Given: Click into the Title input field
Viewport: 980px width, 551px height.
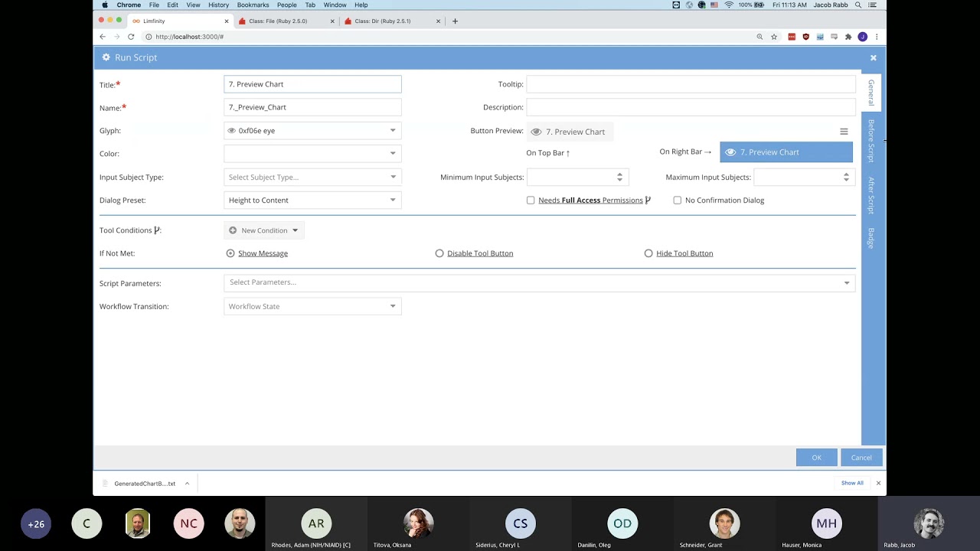Looking at the screenshot, I should pyautogui.click(x=312, y=84).
